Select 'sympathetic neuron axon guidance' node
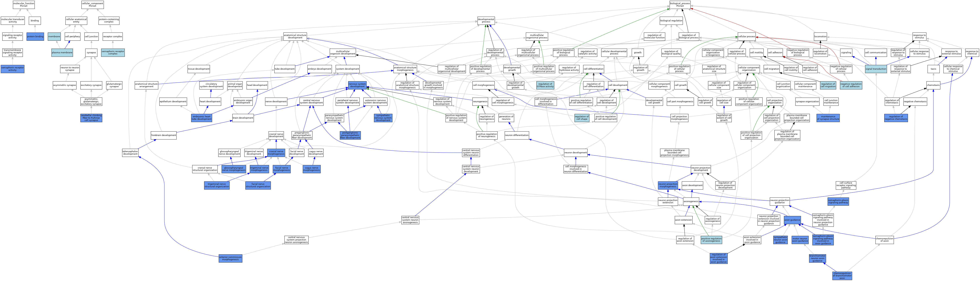This screenshot has width=980, height=281. [780, 240]
